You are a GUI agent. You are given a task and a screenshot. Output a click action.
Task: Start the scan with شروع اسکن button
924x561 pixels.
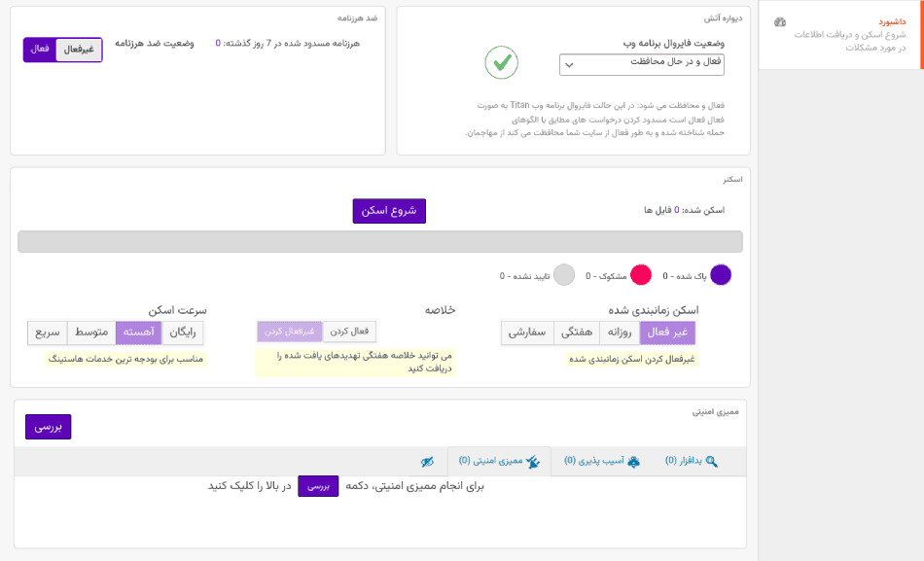(389, 211)
